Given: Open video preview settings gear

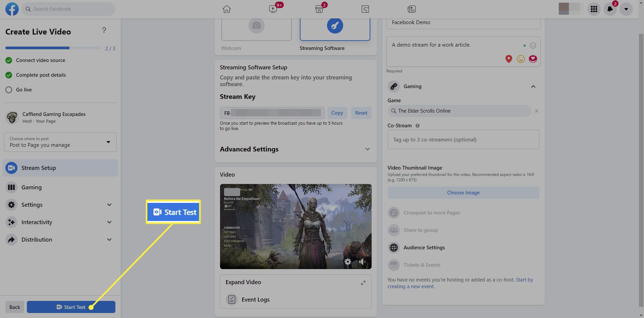Looking at the screenshot, I should [x=348, y=262].
